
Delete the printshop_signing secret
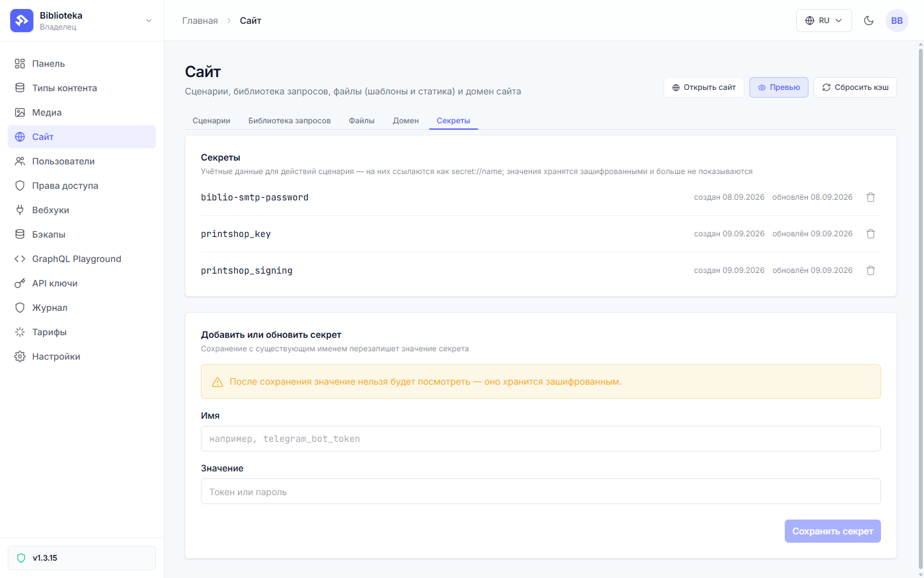[x=871, y=270]
